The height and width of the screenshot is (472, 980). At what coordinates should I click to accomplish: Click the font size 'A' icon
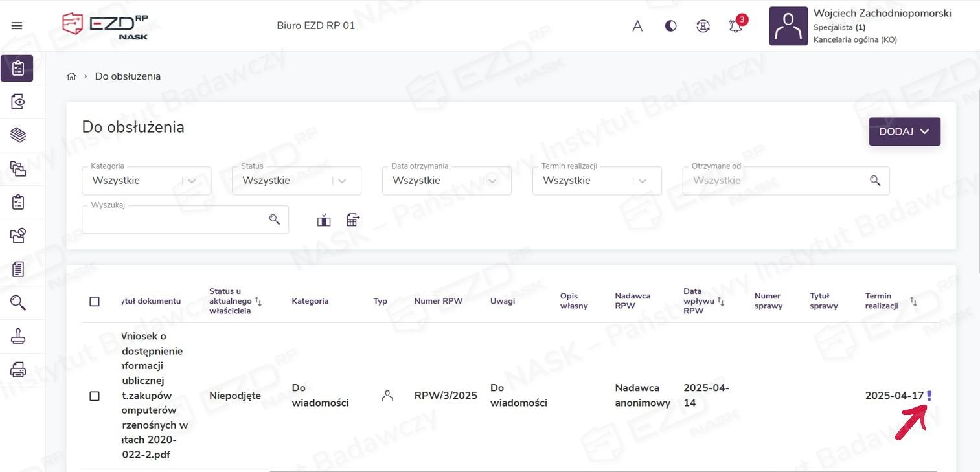pyautogui.click(x=637, y=26)
